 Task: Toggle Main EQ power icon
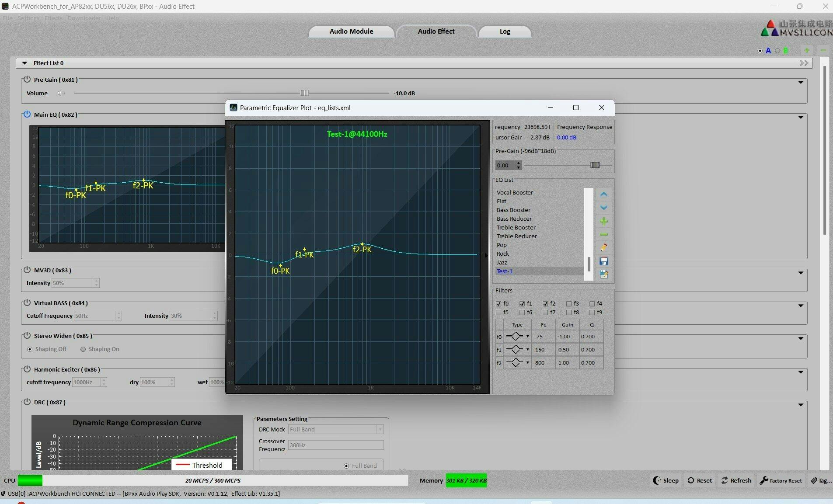(27, 115)
